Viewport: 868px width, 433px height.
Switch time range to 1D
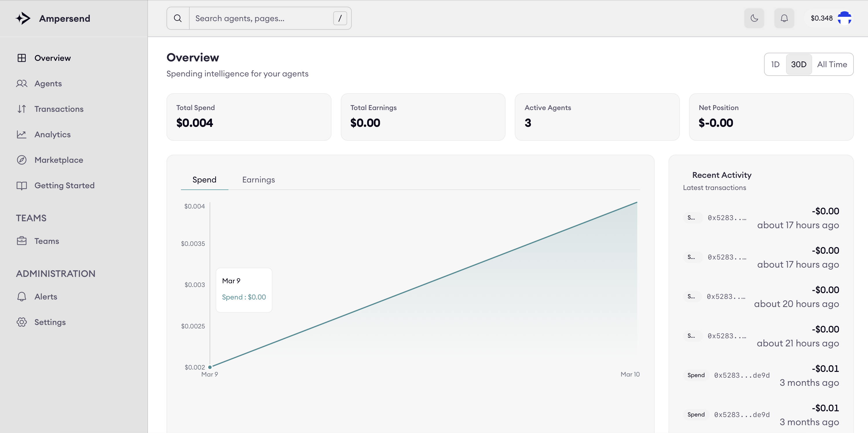click(775, 64)
